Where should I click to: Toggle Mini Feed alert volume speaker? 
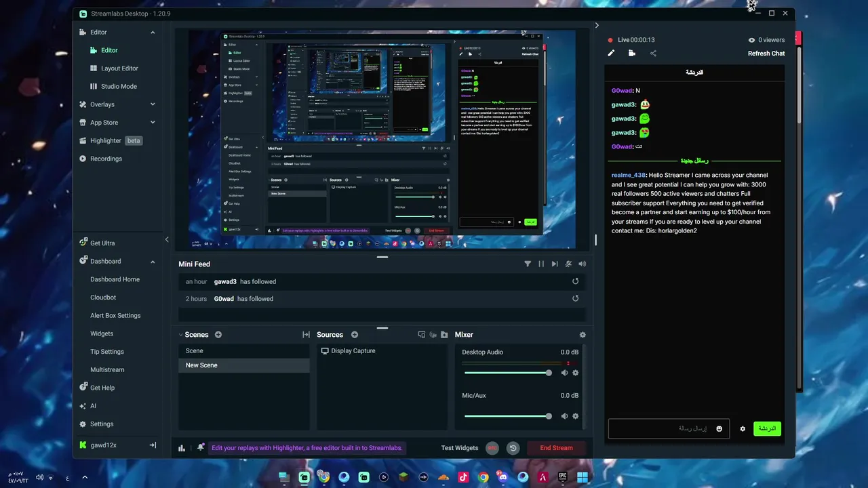(x=582, y=264)
